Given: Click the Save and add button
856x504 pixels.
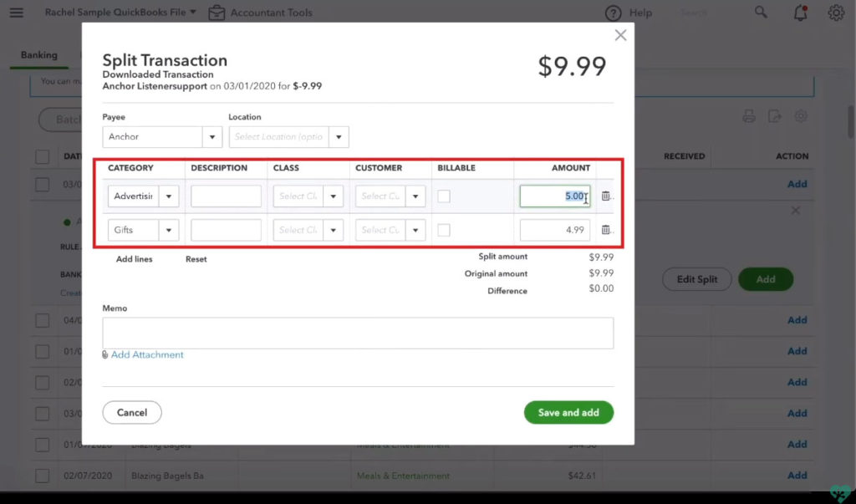Looking at the screenshot, I should tap(568, 412).
